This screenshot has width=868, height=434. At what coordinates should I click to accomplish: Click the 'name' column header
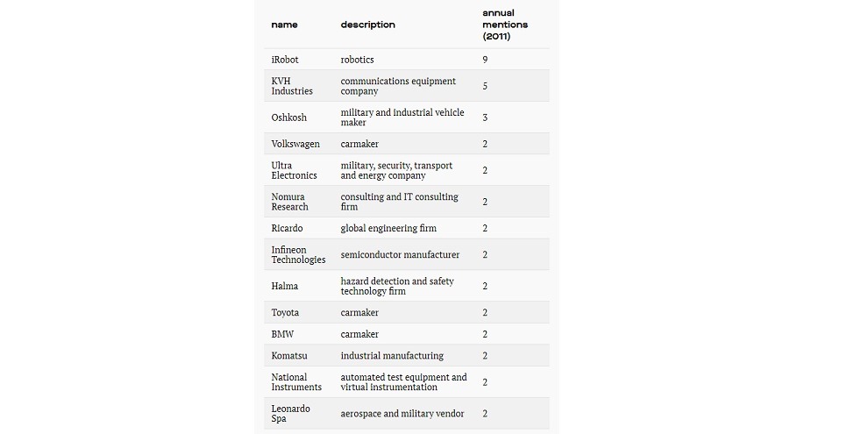click(284, 25)
